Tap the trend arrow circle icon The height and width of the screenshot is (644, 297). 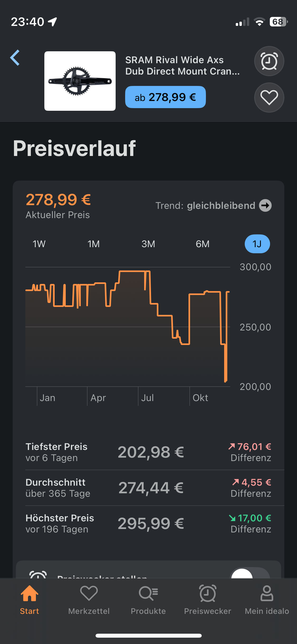click(x=265, y=205)
